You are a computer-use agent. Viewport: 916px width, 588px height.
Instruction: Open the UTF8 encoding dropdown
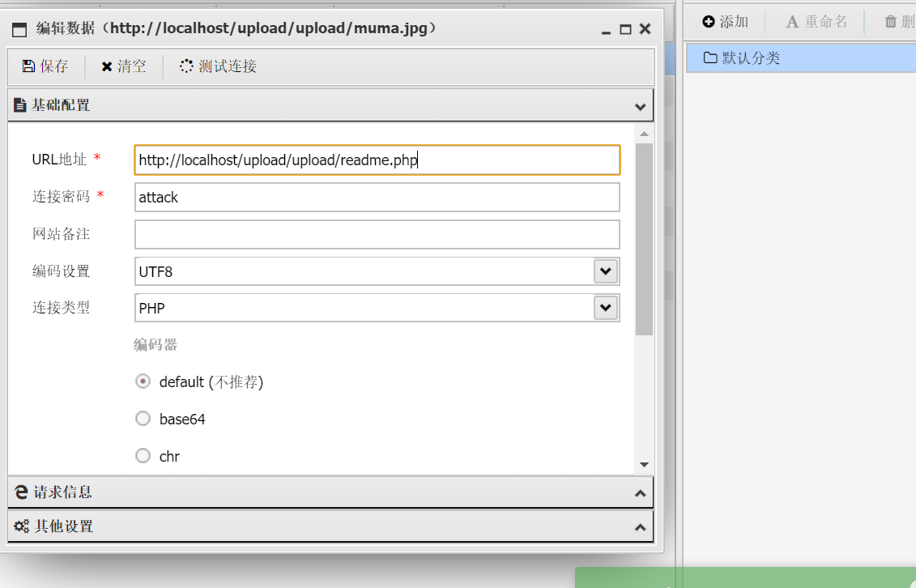(x=606, y=271)
